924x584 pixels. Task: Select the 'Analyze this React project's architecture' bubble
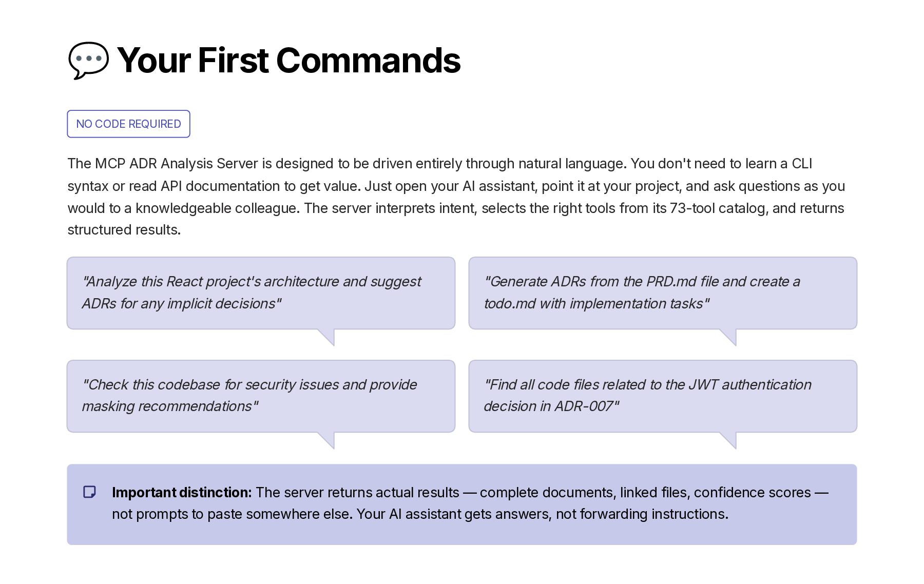[x=261, y=293]
